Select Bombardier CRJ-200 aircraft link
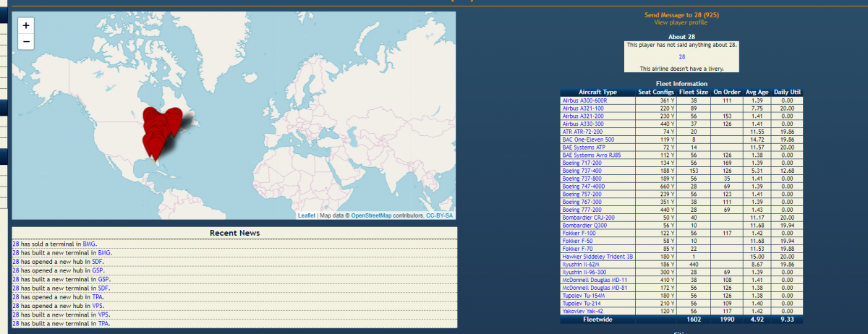The height and width of the screenshot is (334, 868). pos(588,218)
